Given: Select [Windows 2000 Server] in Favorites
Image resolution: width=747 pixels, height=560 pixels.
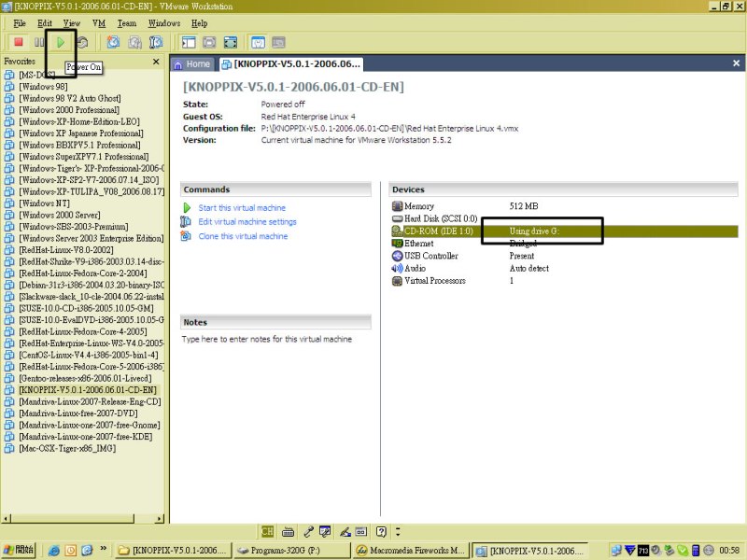Looking at the screenshot, I should point(60,215).
